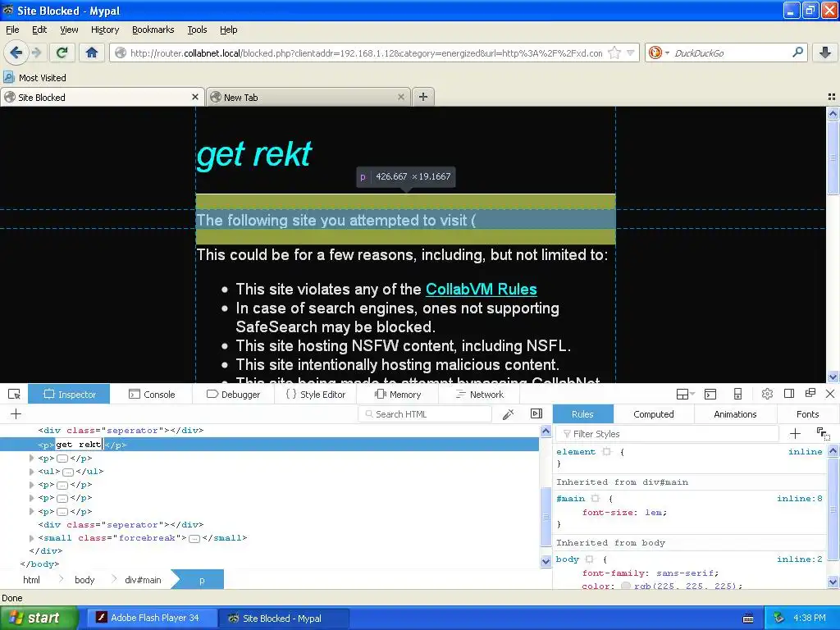The image size is (840, 630).
Task: Toggle the split console icon
Action: (x=710, y=395)
